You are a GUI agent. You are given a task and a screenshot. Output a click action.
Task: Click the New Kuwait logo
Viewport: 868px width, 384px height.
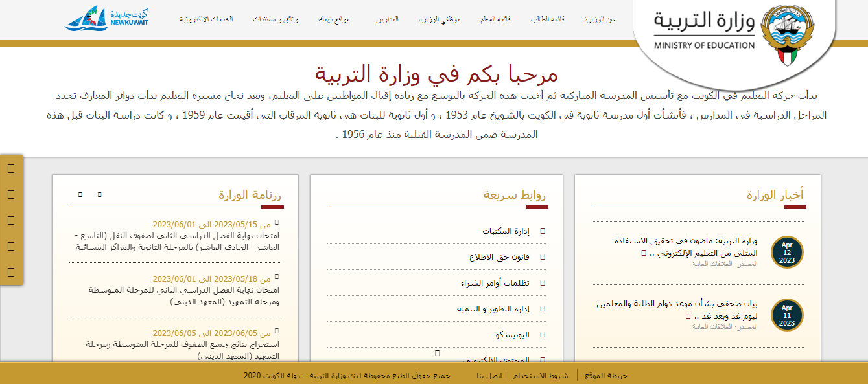click(x=107, y=19)
